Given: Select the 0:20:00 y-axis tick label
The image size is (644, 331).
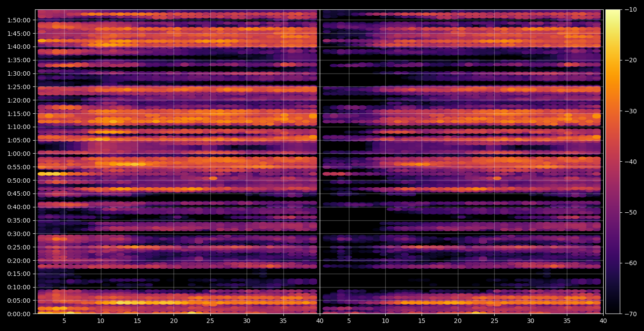Looking at the screenshot, I should (19, 261).
